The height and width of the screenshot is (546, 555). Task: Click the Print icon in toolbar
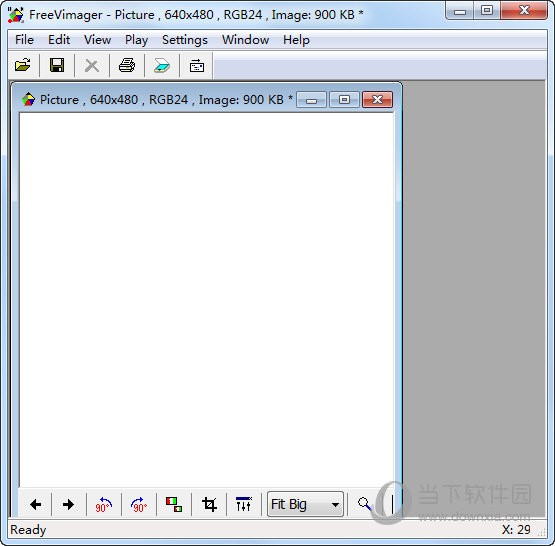[x=127, y=65]
